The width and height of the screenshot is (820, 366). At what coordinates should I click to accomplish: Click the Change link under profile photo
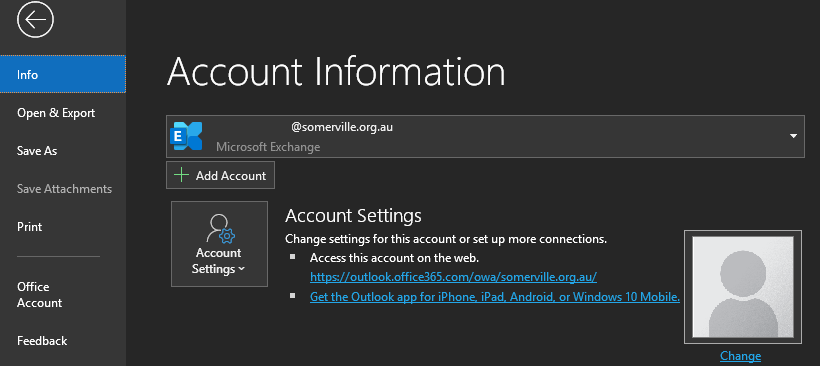point(740,356)
